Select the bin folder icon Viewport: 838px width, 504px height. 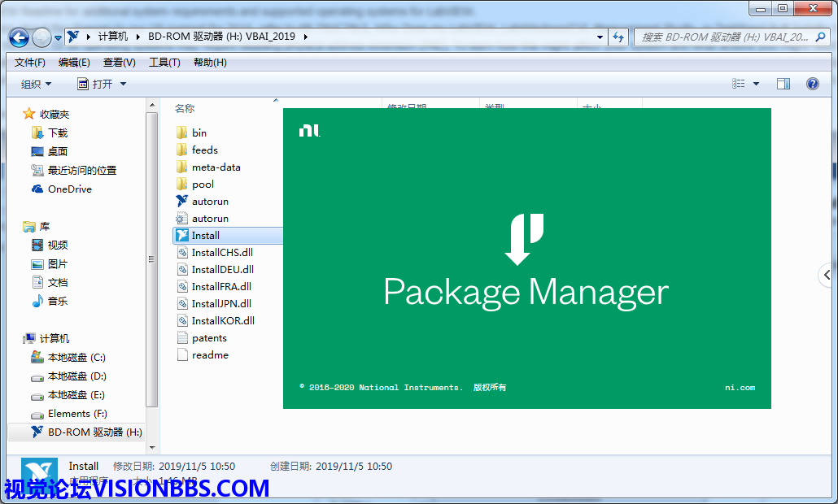(181, 133)
